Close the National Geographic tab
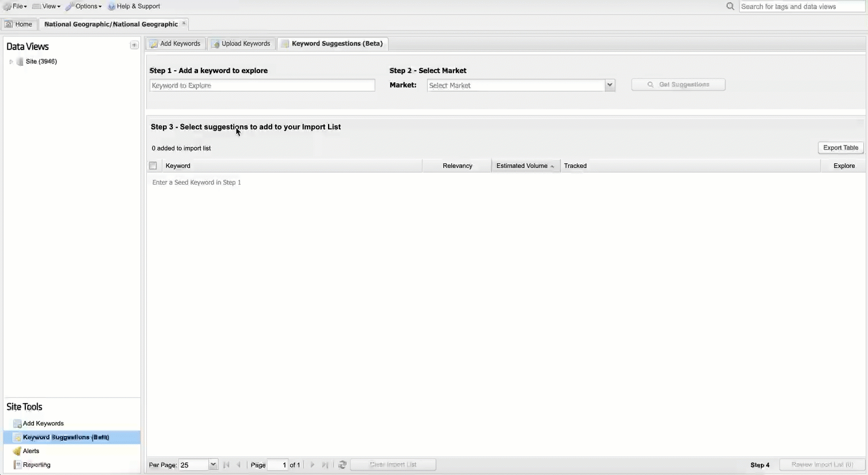 (184, 24)
